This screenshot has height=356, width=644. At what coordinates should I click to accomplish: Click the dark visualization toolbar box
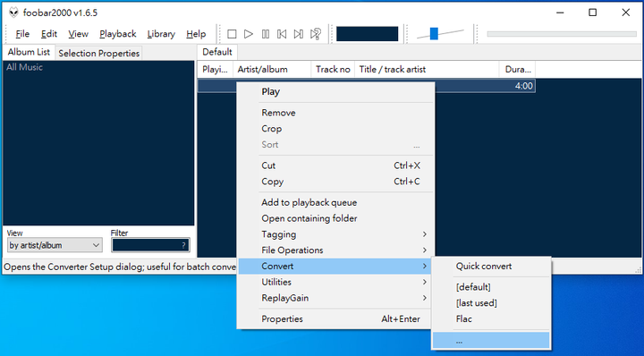click(x=368, y=34)
